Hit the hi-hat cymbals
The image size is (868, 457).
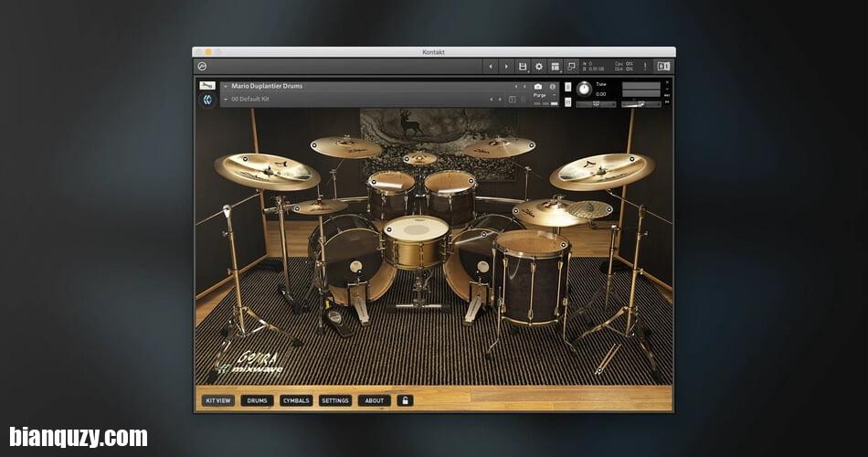click(320, 207)
